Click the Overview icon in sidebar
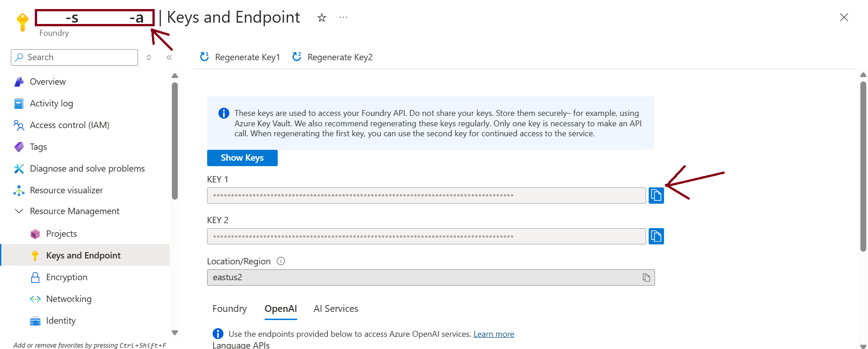 coord(19,81)
